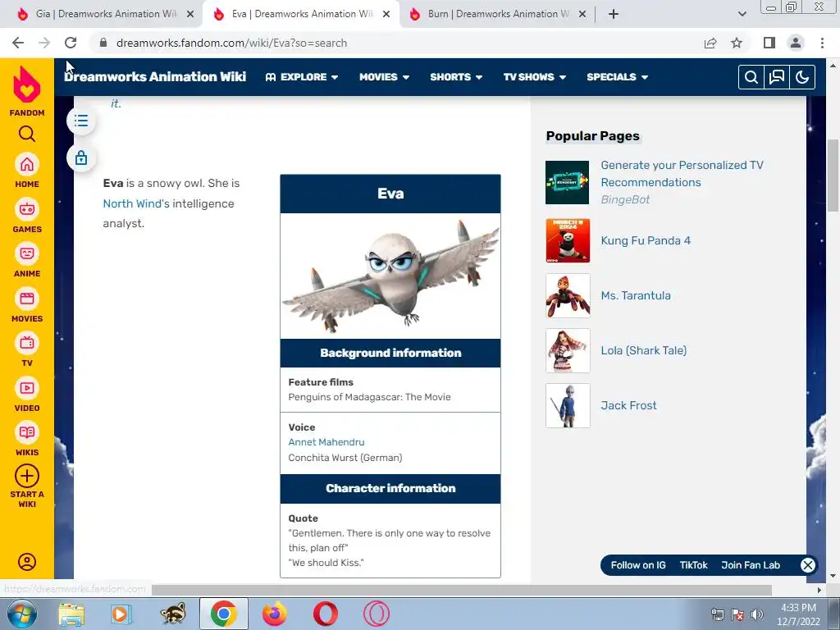Open the Chrome side panel icon
This screenshot has height=630, width=840.
click(x=769, y=43)
